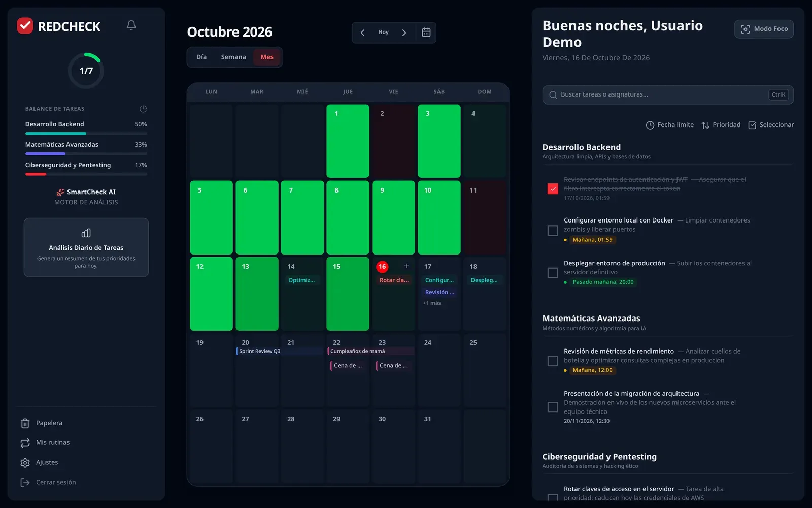Uncheck the Revisar endpoints de autenticación task
Screen dimensions: 812x508
[553, 189]
